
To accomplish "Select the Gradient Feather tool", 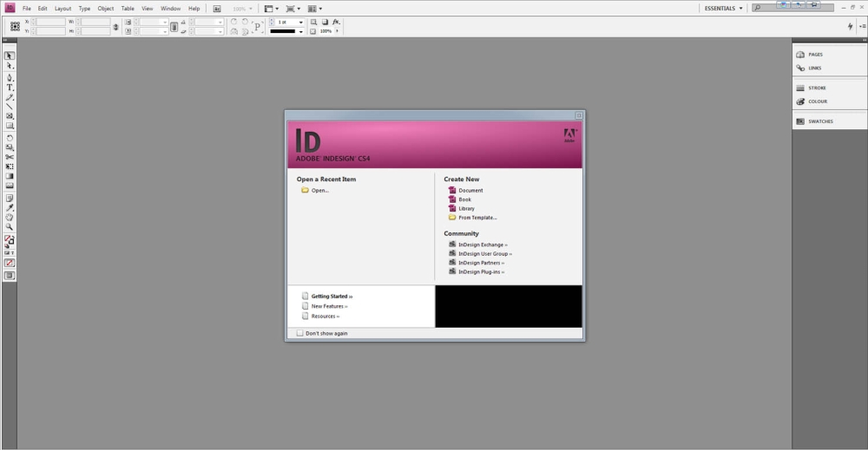I will point(10,186).
